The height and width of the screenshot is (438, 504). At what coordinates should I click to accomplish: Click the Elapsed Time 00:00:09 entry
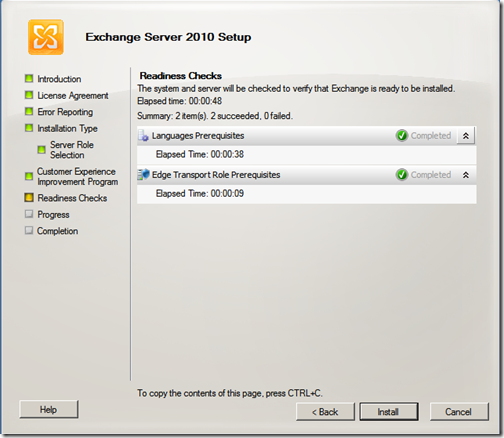[200, 193]
